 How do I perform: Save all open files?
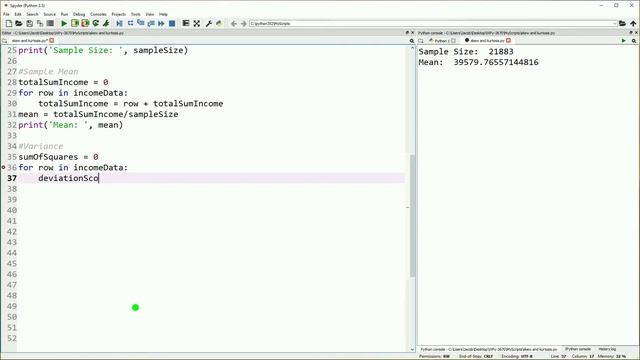pos(40,24)
